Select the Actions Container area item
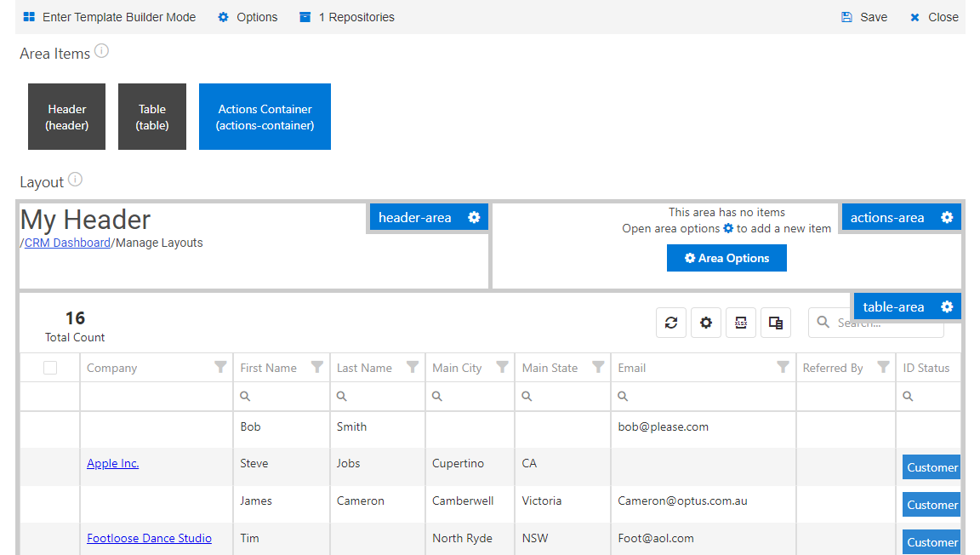 pos(265,117)
